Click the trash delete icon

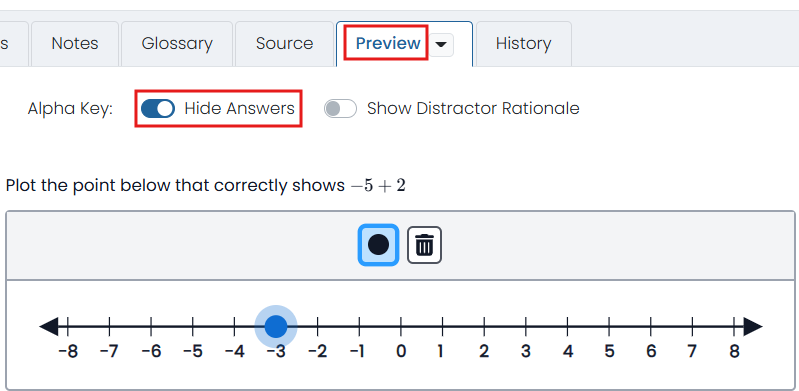click(x=424, y=245)
